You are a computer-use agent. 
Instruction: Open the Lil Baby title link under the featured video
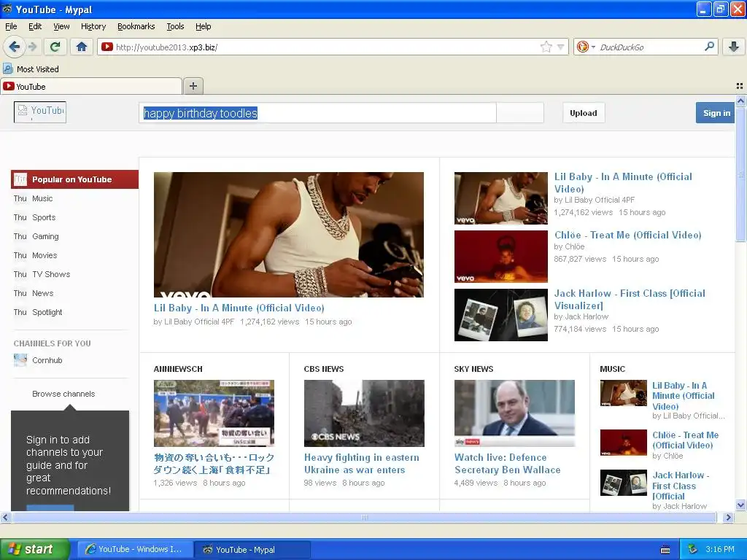239,308
